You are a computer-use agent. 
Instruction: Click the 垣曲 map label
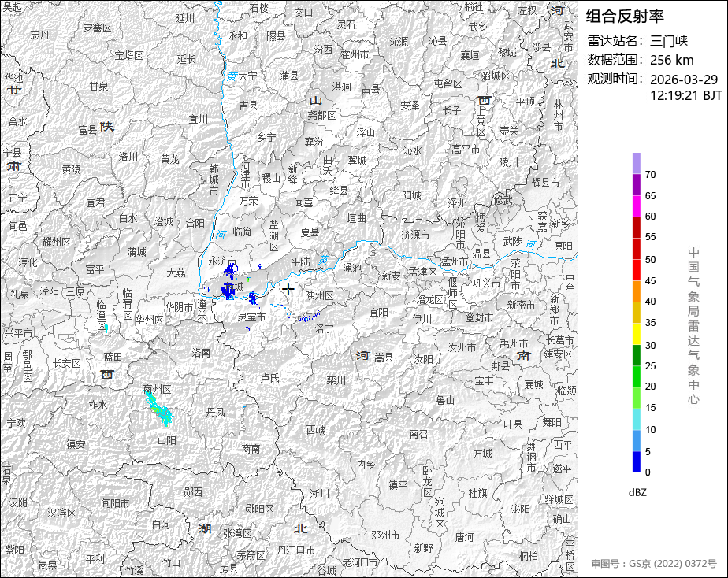357,218
